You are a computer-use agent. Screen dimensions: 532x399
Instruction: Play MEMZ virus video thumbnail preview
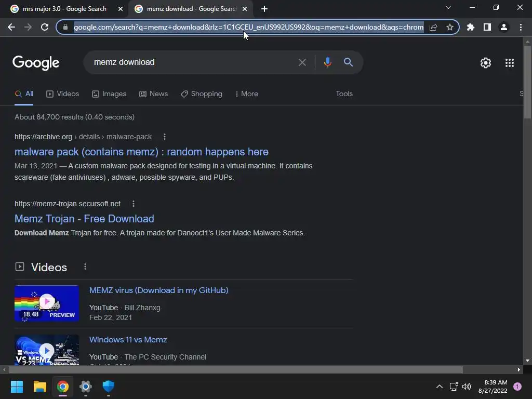point(47,303)
